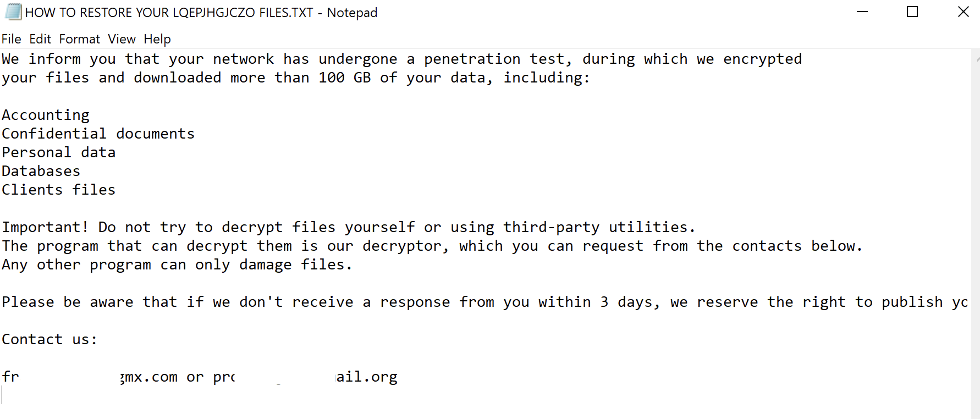Place cursor on the word "Accounting"
This screenshot has width=980, height=419.
pos(46,115)
